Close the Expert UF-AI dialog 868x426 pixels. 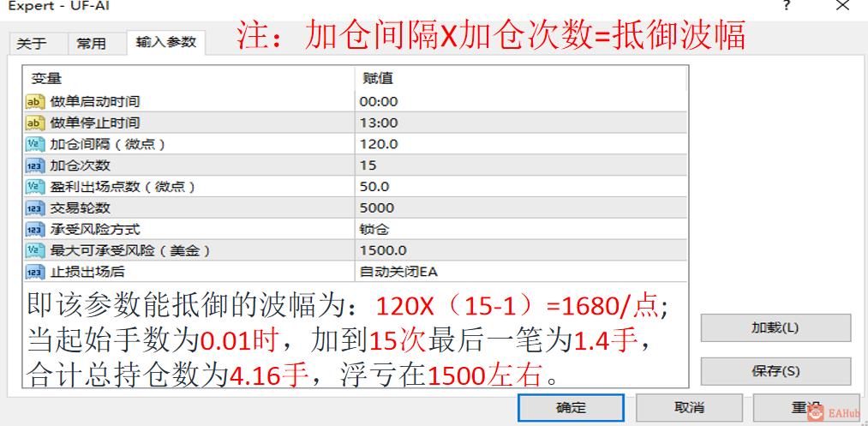(x=842, y=6)
